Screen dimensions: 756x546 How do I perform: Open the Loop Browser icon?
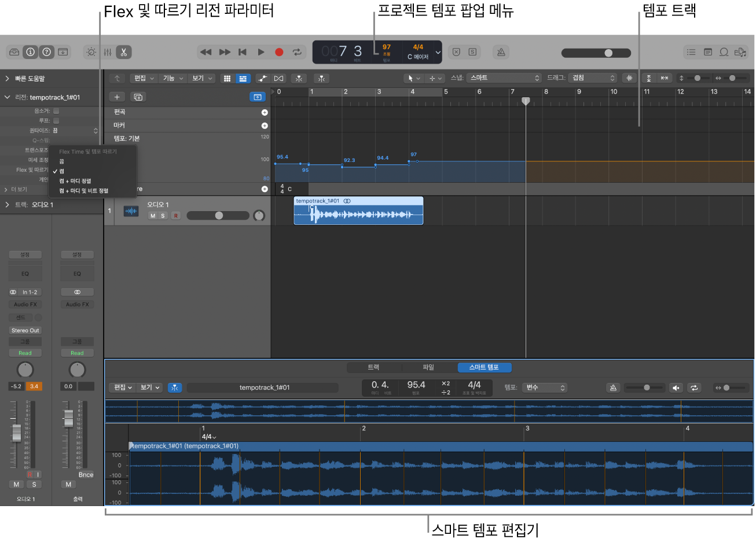tap(724, 52)
